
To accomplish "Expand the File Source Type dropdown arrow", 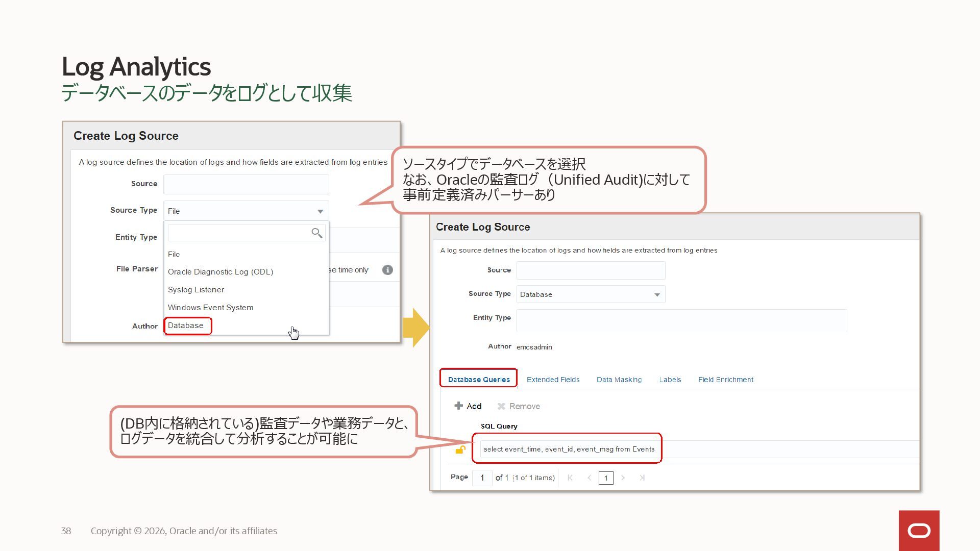I will coord(320,211).
